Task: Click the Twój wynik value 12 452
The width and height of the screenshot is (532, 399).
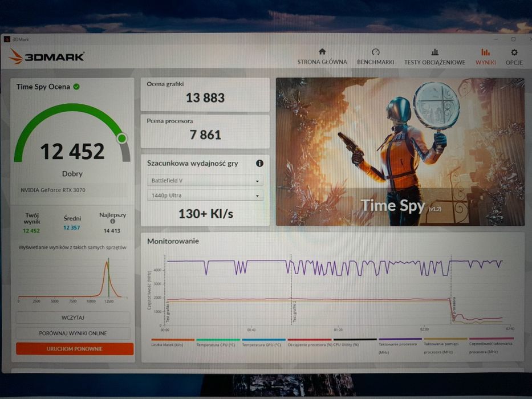Action: [31, 231]
